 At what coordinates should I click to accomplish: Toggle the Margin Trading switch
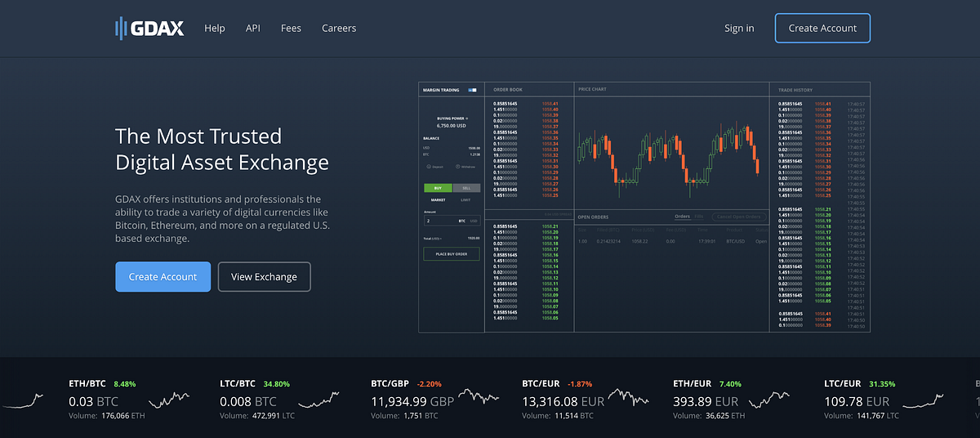point(472,90)
